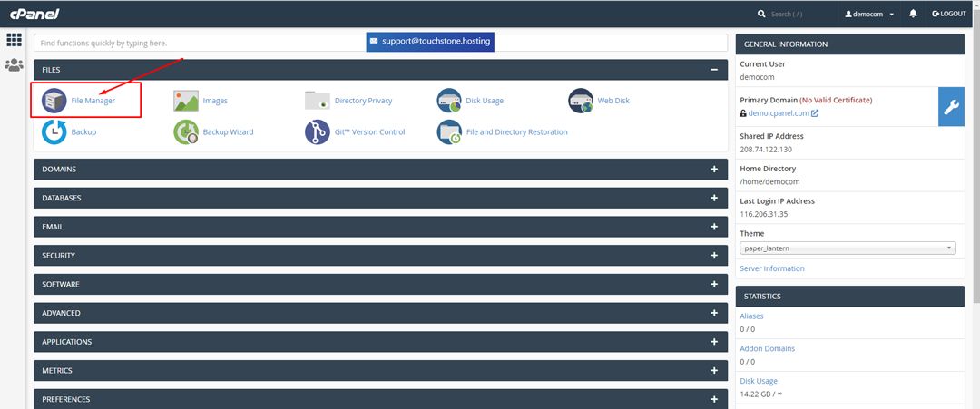Open the Directory Privacy folder icon
The width and height of the screenshot is (980, 409).
[x=318, y=101]
